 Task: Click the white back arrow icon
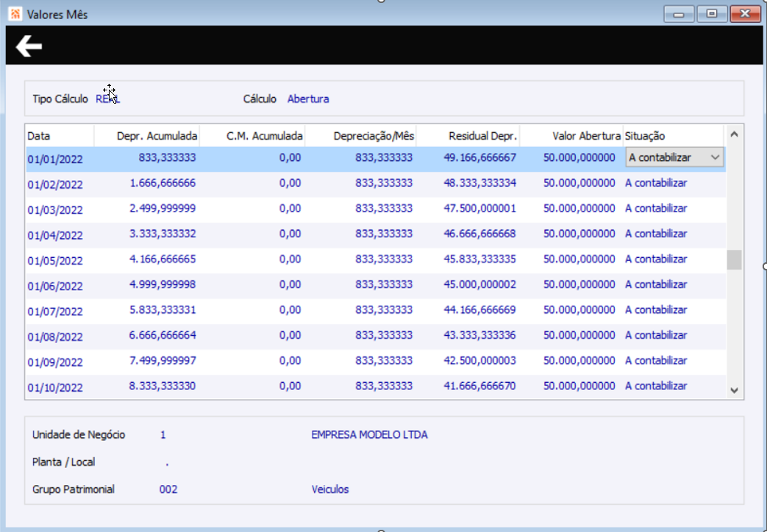click(x=29, y=46)
